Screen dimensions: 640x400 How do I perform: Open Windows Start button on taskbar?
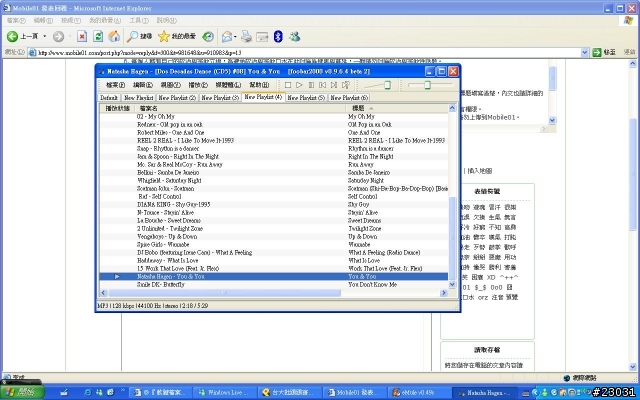pos(23,393)
